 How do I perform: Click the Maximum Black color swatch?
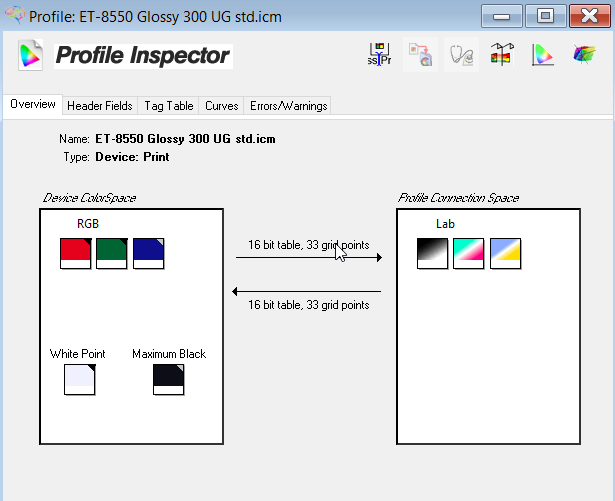coord(169,380)
